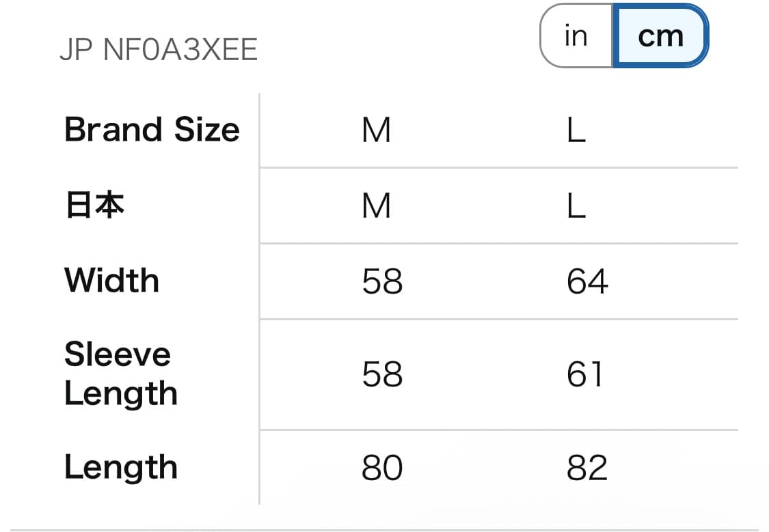Click the Length row label
The width and height of the screenshot is (769, 532).
[x=120, y=468]
